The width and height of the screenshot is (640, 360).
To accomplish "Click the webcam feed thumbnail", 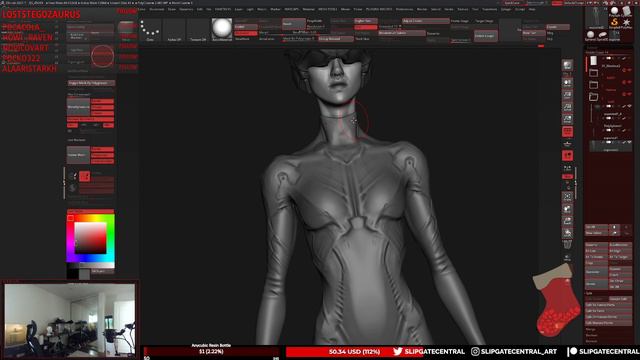I will pyautogui.click(x=69, y=320).
